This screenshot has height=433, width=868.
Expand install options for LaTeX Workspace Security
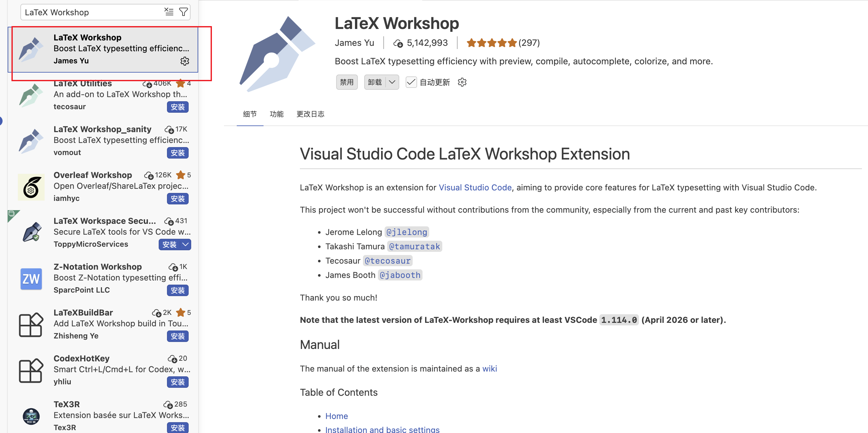(185, 245)
